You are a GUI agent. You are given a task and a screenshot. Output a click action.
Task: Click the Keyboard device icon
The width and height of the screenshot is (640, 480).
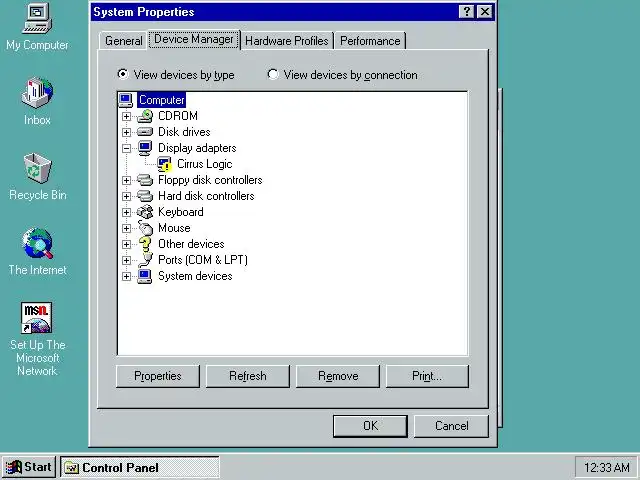(x=145, y=212)
